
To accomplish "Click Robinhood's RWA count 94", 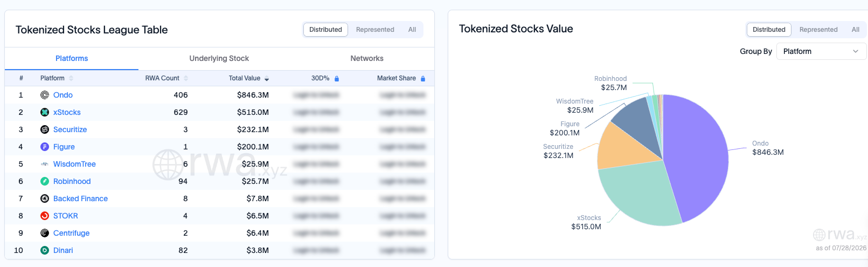I will (x=183, y=181).
